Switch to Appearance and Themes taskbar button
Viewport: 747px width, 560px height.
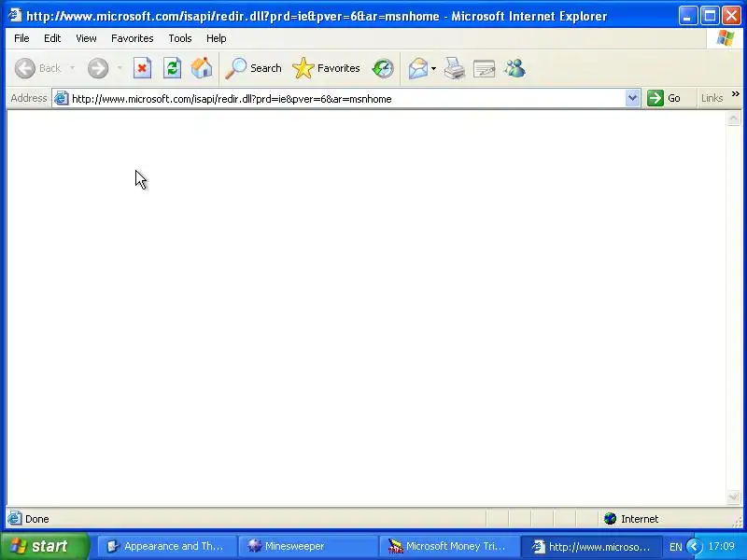point(166,547)
